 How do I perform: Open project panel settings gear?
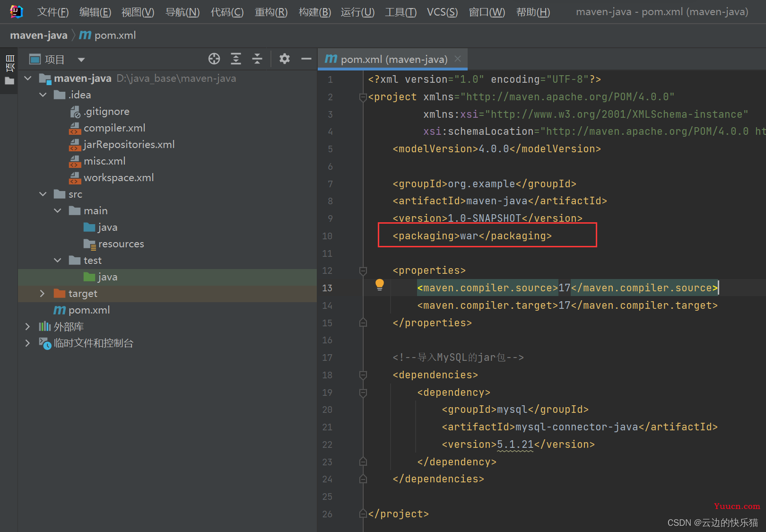pos(285,59)
